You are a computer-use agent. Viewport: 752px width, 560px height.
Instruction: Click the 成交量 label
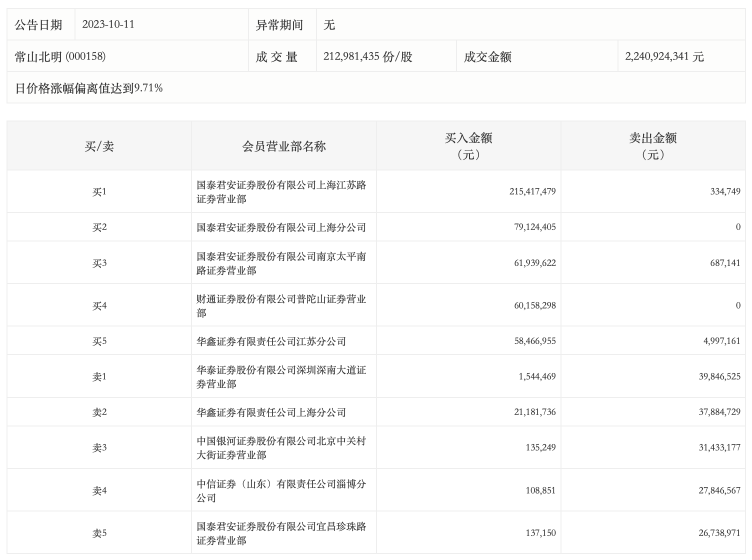276,57
